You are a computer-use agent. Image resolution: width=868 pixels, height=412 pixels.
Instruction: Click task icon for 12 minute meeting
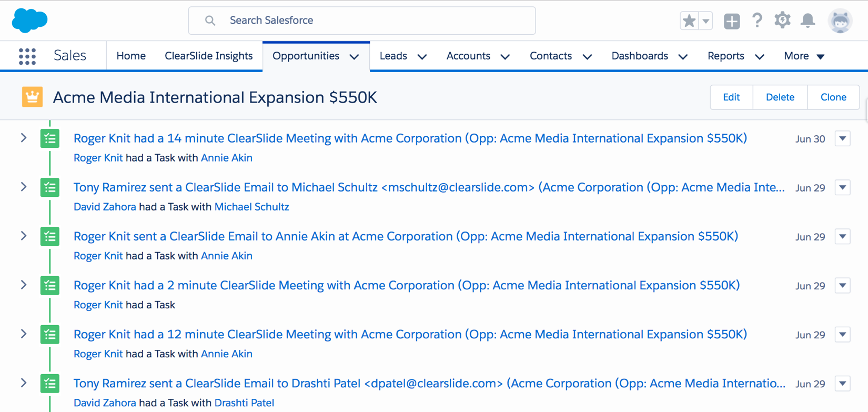click(50, 334)
